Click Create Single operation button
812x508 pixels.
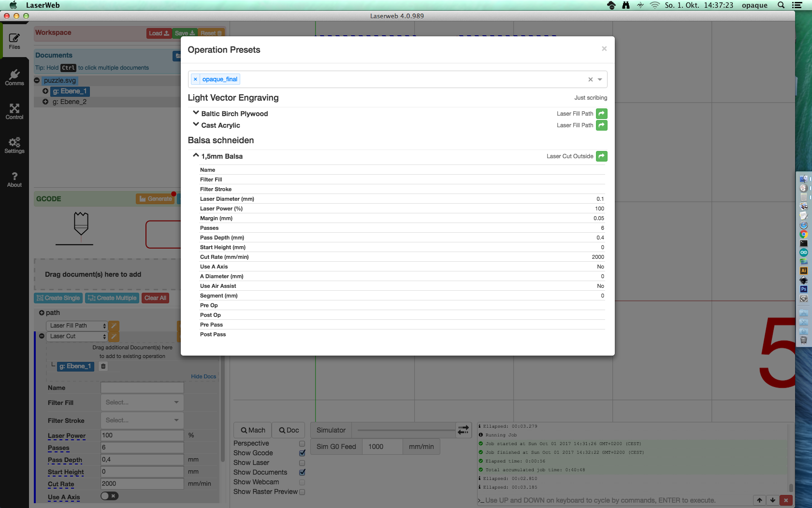[x=58, y=298]
